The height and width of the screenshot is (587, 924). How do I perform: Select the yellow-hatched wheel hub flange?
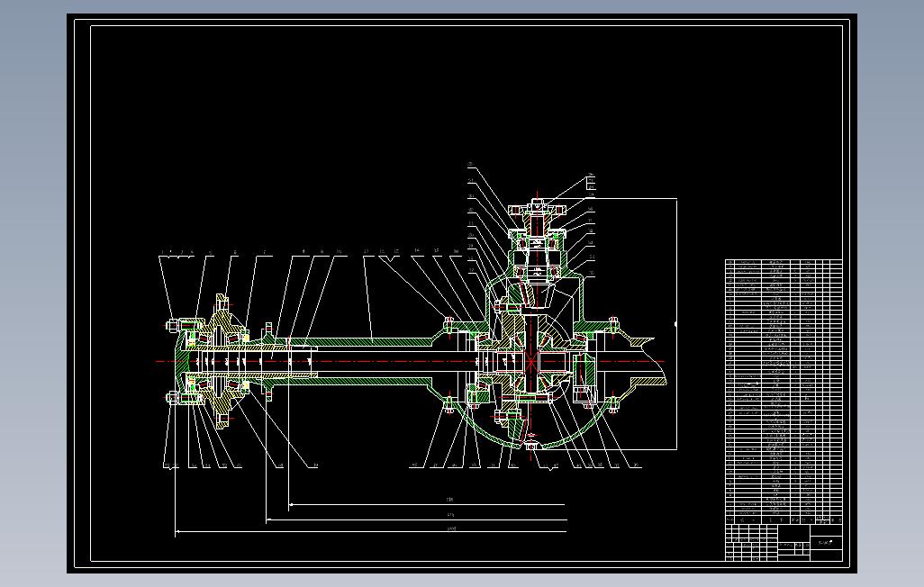(x=222, y=361)
